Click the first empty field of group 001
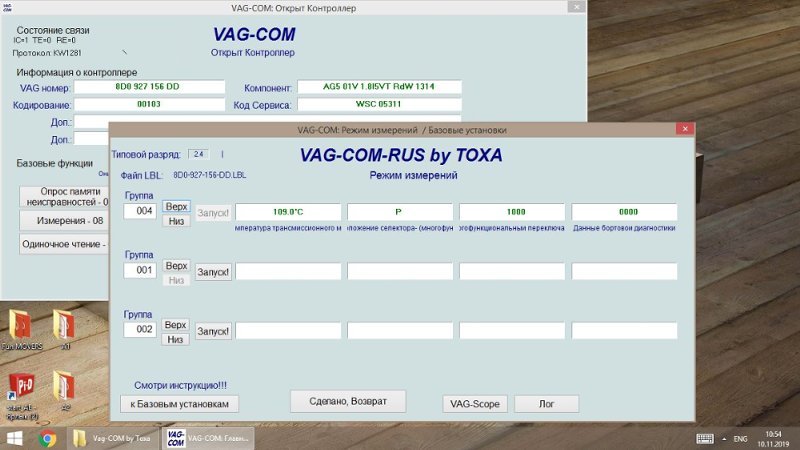This screenshot has height=450, width=800. click(x=288, y=271)
